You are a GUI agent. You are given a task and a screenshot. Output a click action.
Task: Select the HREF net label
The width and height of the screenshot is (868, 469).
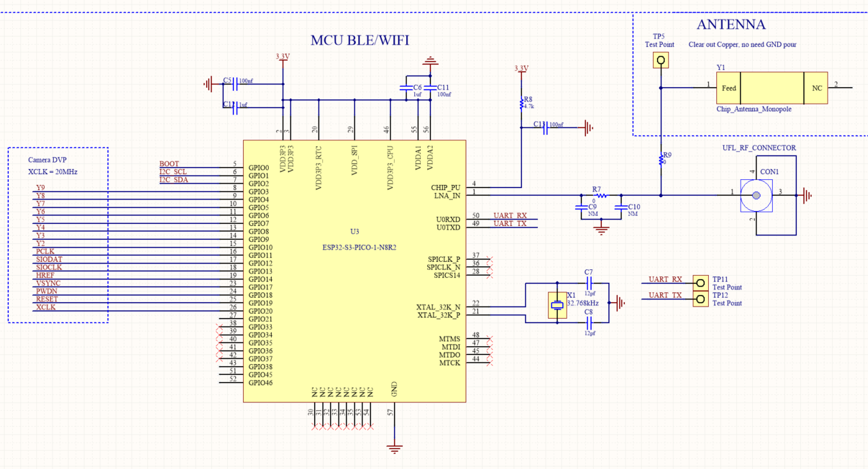[45, 275]
